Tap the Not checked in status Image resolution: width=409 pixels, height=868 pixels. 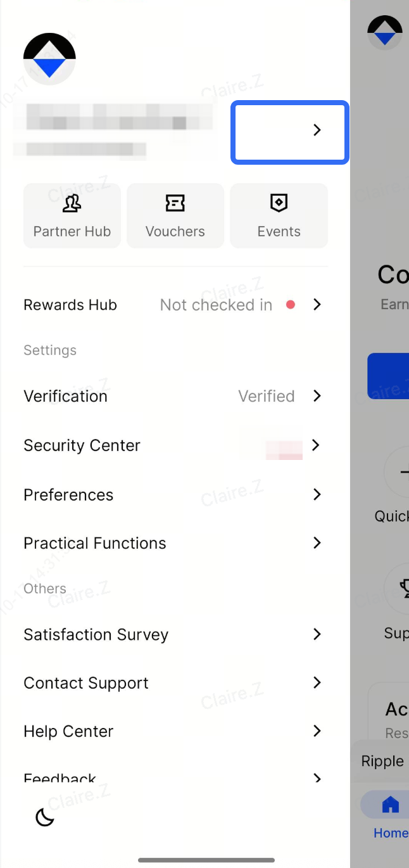[216, 305]
